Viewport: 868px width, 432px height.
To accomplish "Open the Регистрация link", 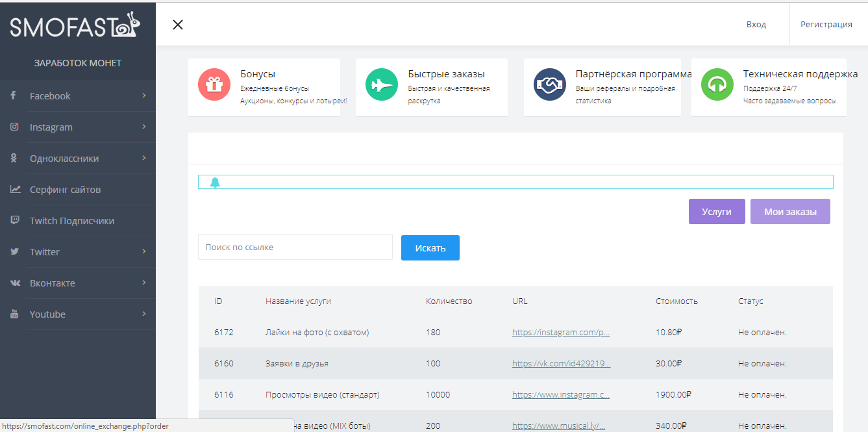I will click(826, 24).
